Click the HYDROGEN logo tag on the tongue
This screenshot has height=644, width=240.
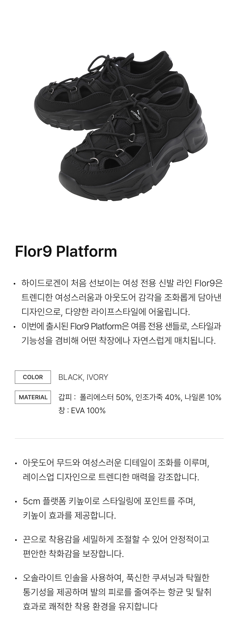click(x=136, y=115)
